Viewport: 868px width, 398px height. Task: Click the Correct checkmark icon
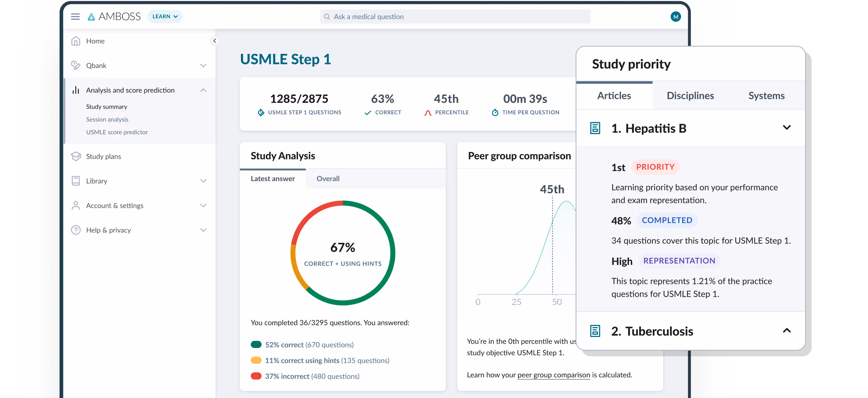(x=368, y=113)
